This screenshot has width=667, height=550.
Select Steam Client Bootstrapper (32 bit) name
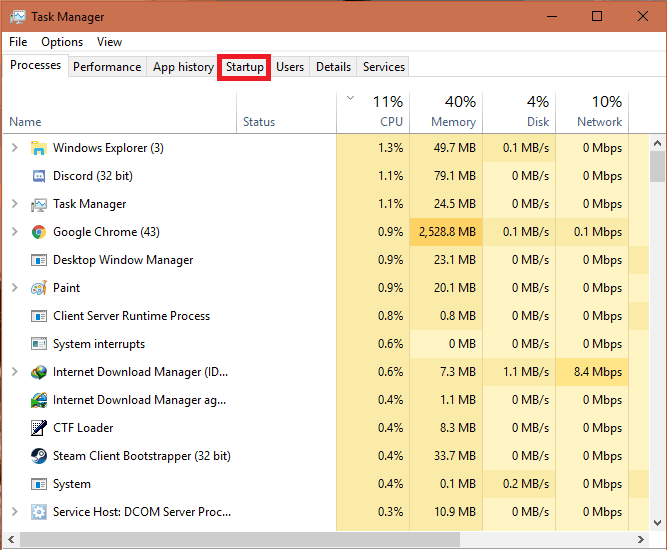coord(142,456)
